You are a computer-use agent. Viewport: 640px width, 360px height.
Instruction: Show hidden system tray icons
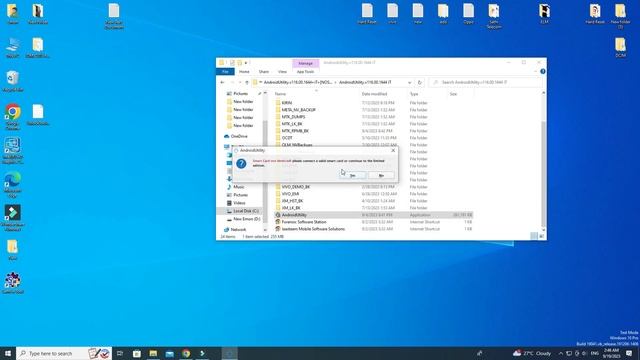(x=561, y=353)
